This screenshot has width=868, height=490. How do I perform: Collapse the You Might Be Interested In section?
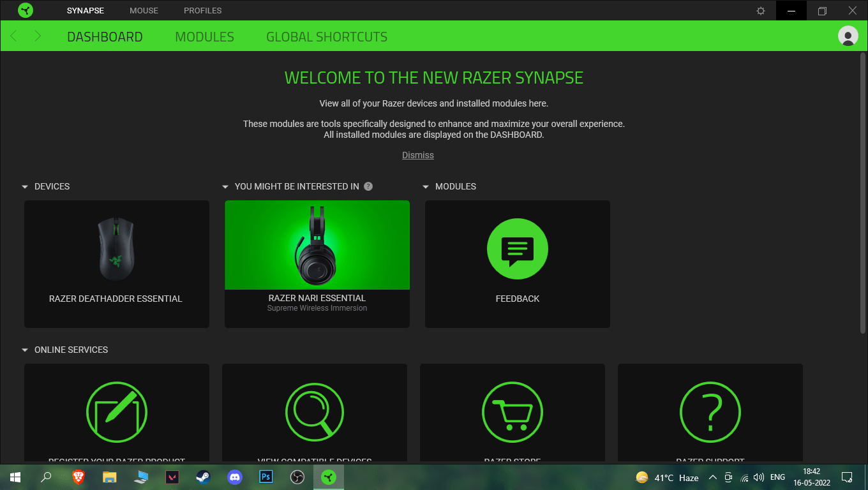tap(225, 187)
